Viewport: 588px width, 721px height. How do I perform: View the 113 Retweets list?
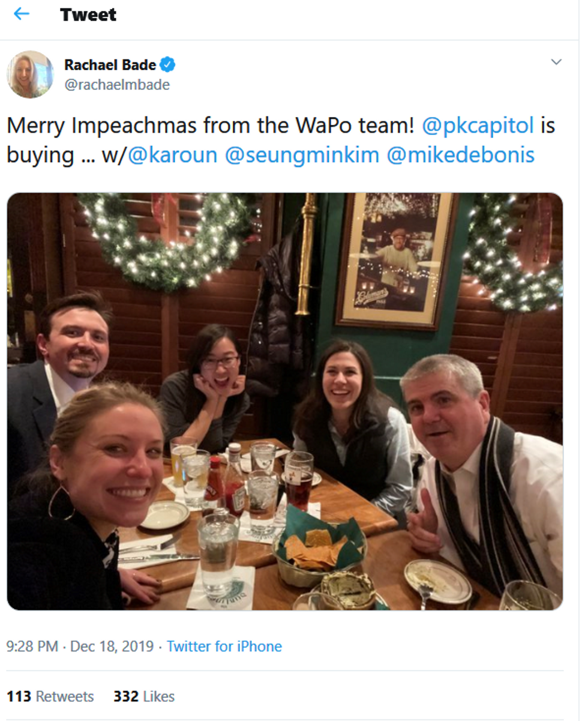tap(50, 696)
